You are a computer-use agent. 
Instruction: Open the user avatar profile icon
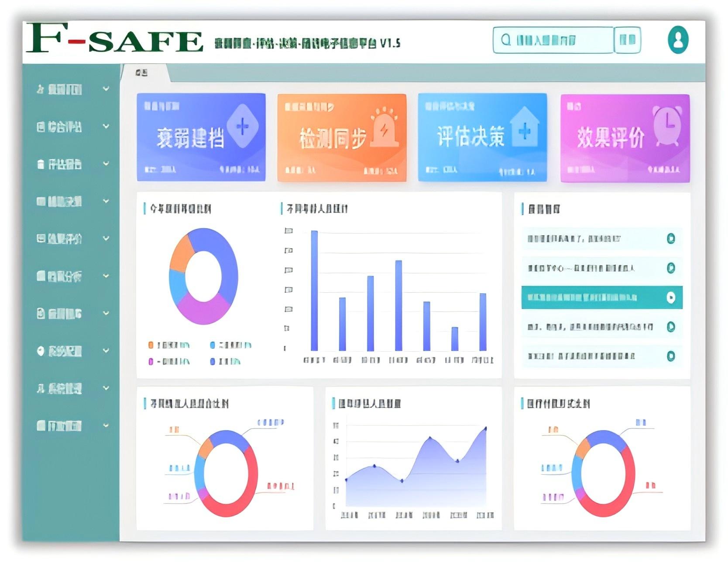tap(678, 40)
